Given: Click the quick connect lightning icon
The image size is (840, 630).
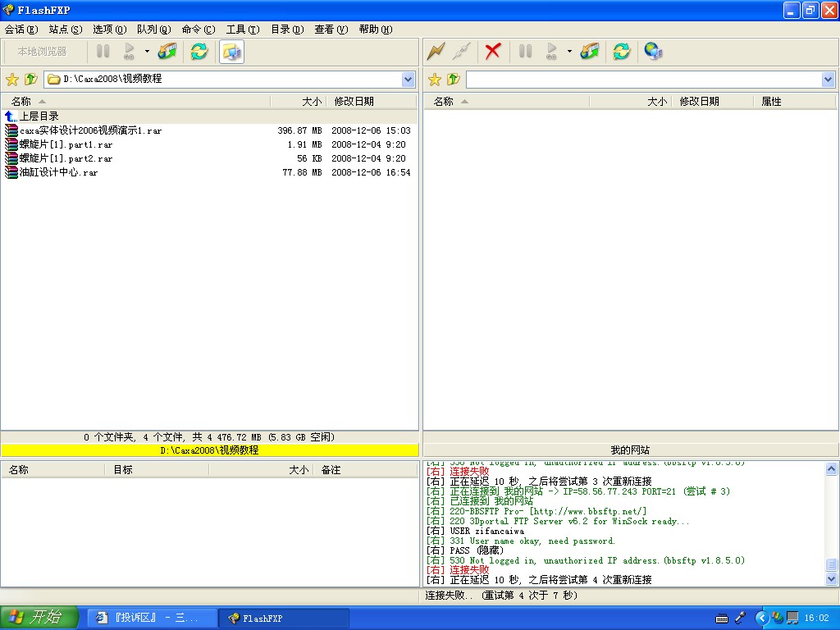Looking at the screenshot, I should [x=436, y=52].
